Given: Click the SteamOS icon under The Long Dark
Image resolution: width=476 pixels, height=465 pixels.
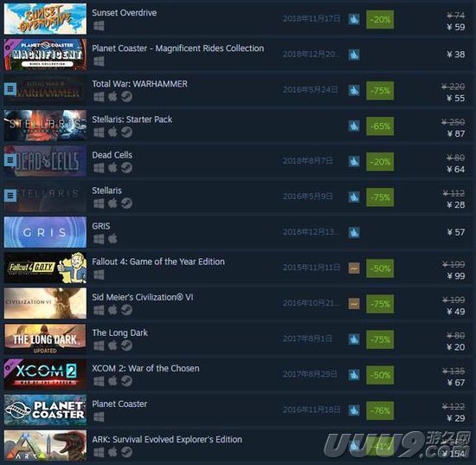Looking at the screenshot, I should [126, 346].
